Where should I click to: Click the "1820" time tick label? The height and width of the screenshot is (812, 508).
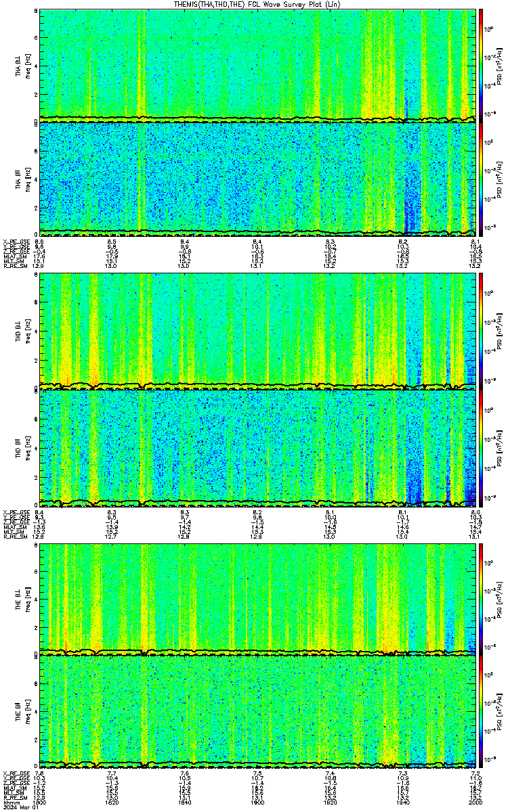pyautogui.click(x=112, y=803)
